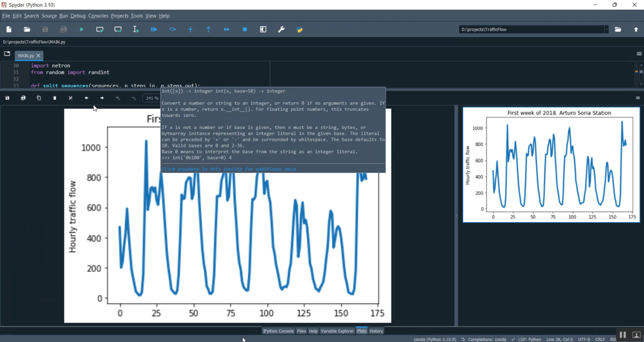
Task: Run the current file
Action: 82,29
